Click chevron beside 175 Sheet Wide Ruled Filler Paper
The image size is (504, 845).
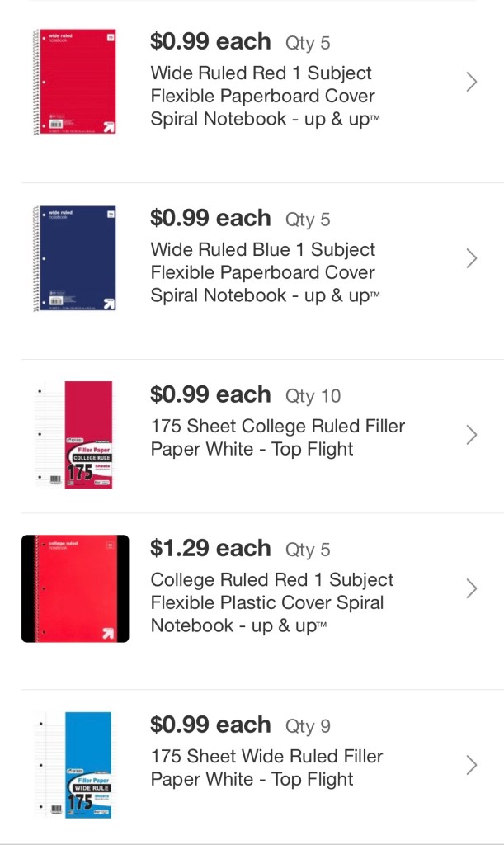click(472, 765)
